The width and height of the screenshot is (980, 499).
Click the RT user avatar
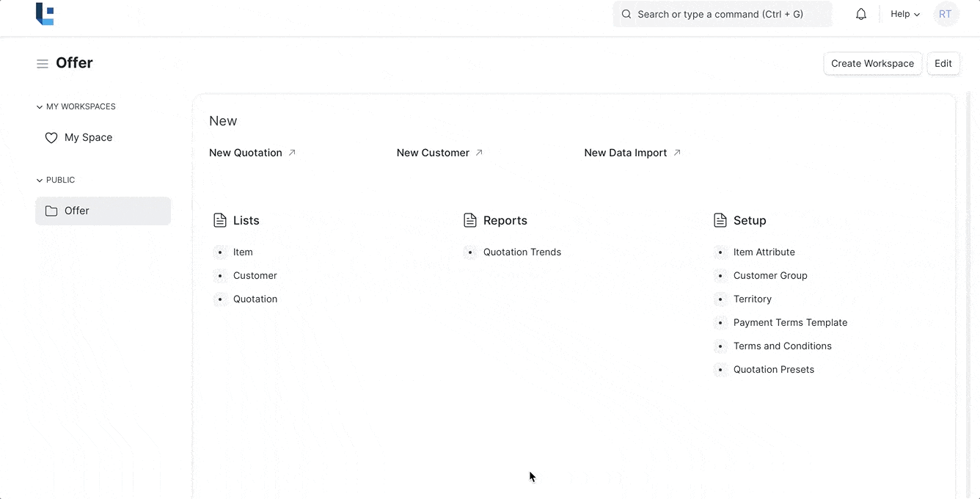pos(946,14)
